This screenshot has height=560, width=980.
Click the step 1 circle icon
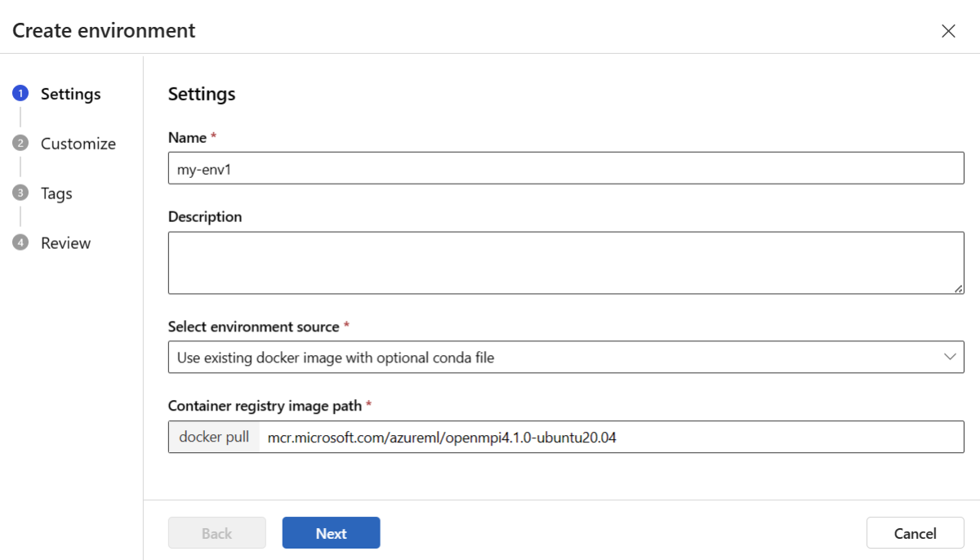[x=20, y=94]
